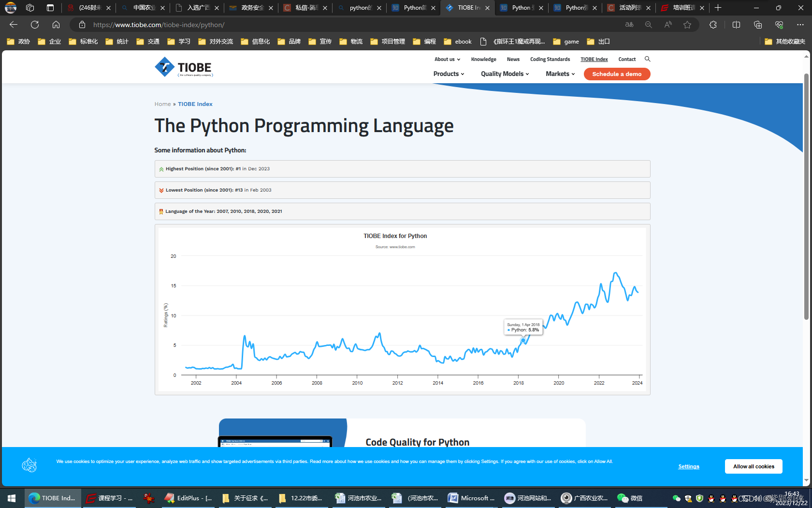812x508 pixels.
Task: Toggle the split screen icon
Action: (x=736, y=25)
